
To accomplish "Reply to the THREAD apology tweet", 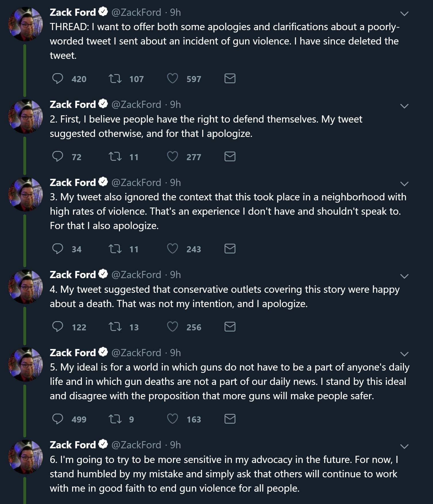I will point(58,78).
